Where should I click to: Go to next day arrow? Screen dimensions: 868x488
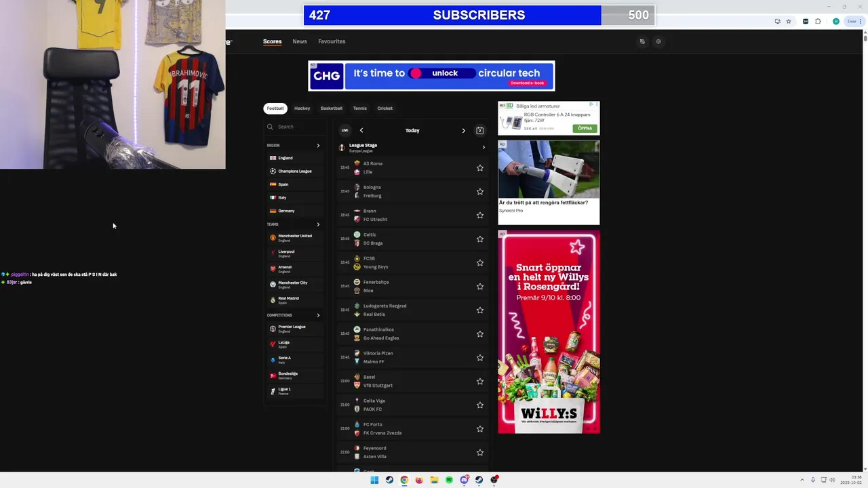coord(464,130)
